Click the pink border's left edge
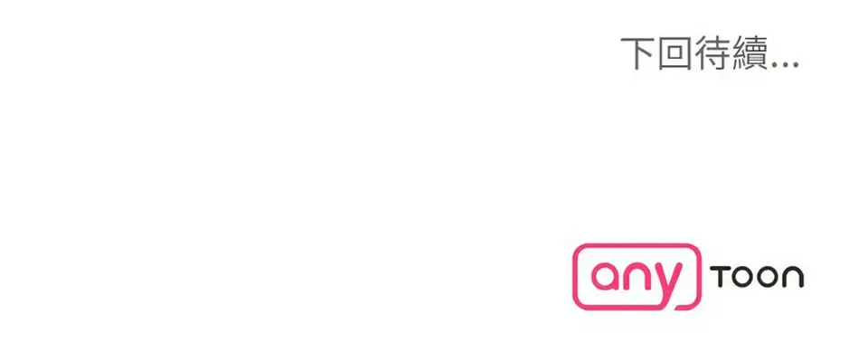 (x=575, y=277)
